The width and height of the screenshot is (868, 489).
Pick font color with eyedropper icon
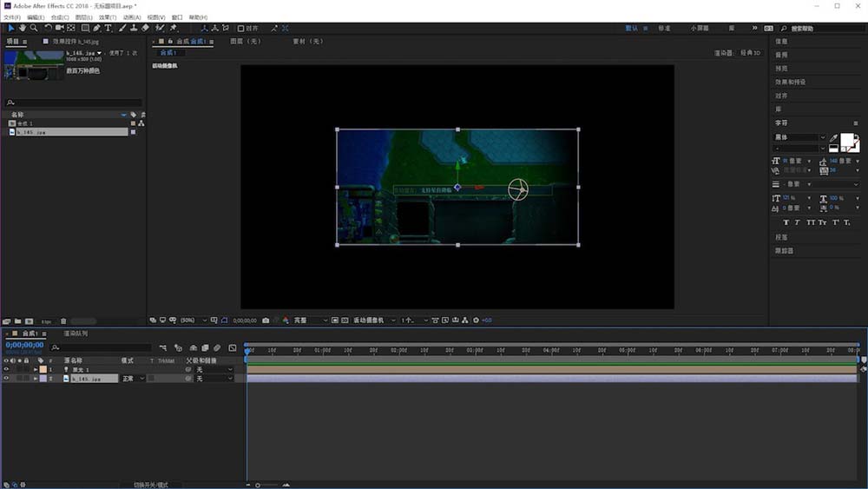834,138
